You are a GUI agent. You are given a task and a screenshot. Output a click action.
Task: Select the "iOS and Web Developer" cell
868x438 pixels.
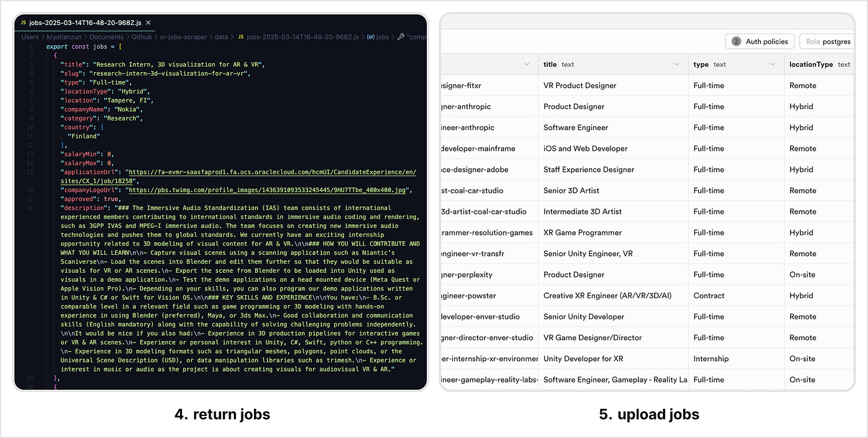[x=613, y=149]
